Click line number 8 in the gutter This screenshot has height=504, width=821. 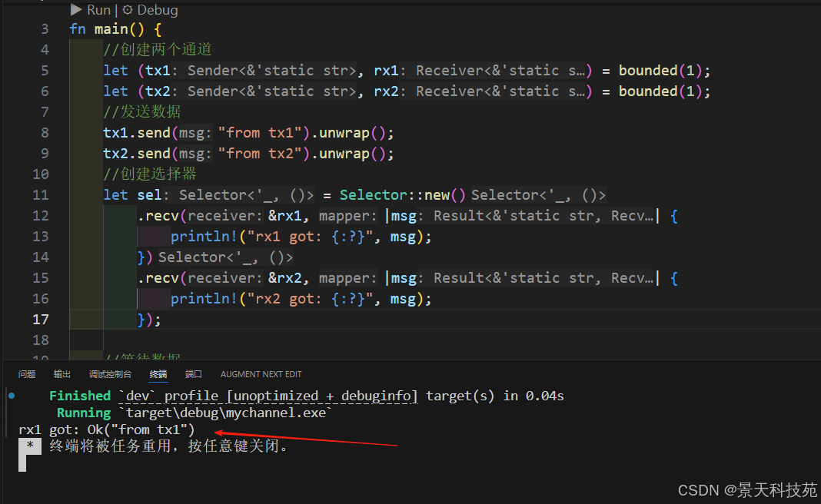tap(45, 133)
